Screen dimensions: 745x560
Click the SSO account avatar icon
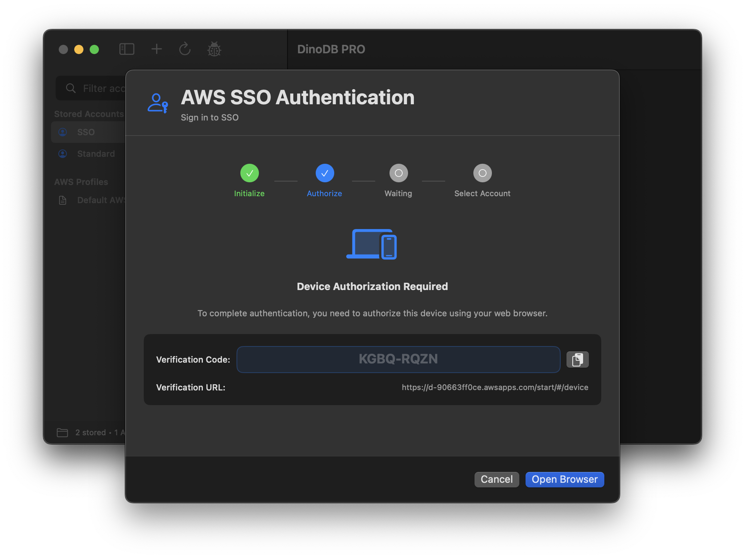[x=63, y=132]
